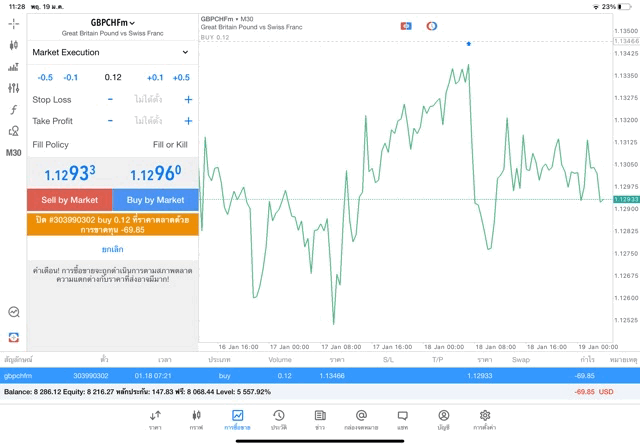Increase volume by 0.1

point(155,78)
